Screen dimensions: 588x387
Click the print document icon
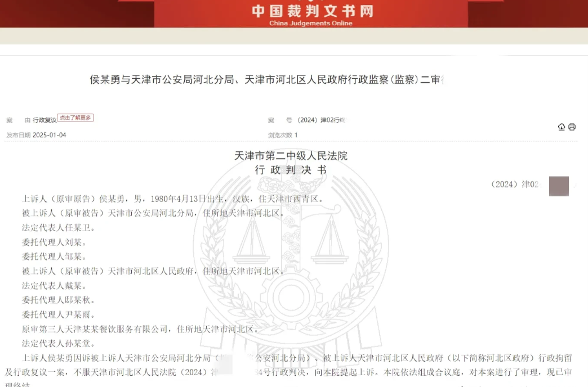point(572,127)
